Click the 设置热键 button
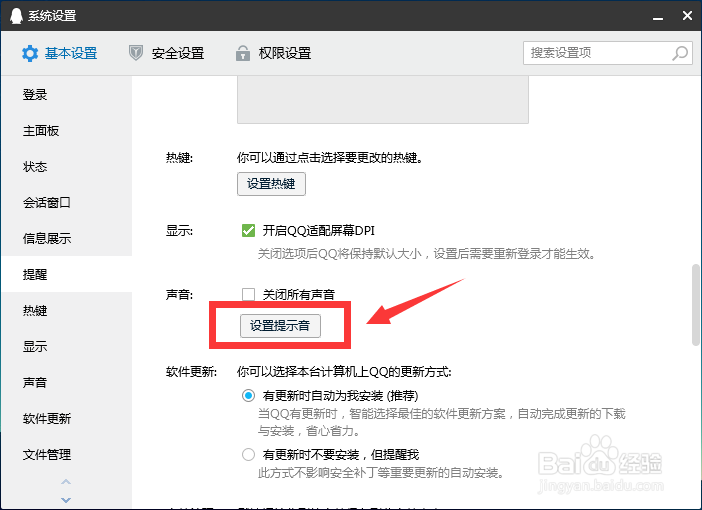This screenshot has width=702, height=510. coord(271,184)
